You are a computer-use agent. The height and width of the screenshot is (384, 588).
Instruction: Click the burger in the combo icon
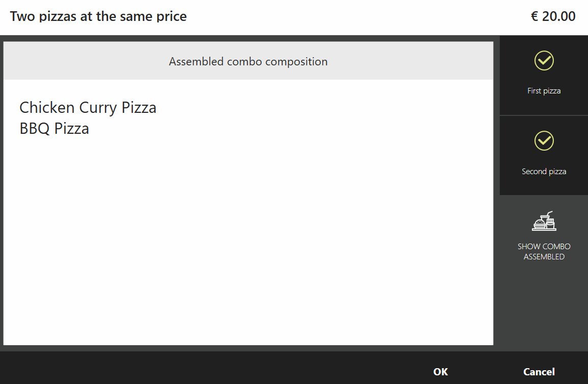point(539,223)
